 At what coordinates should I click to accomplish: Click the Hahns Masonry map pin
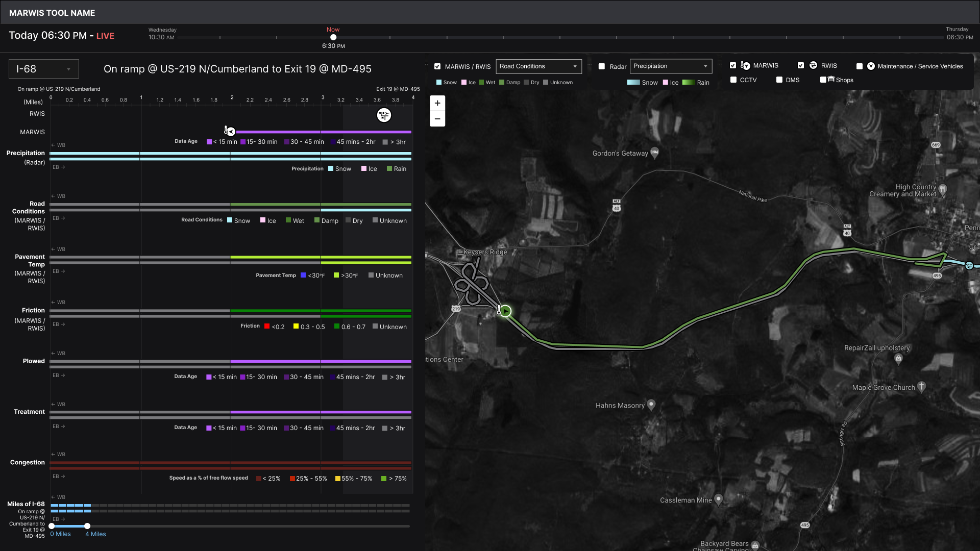click(x=651, y=405)
